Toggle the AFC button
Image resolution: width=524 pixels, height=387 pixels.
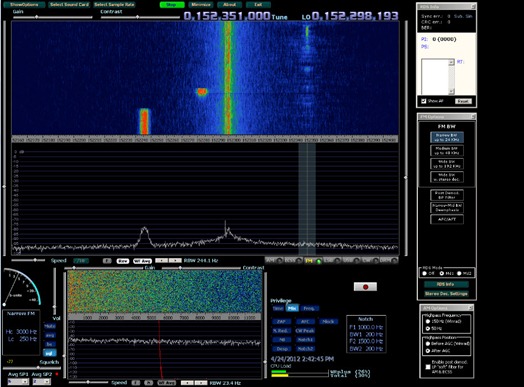click(305, 321)
